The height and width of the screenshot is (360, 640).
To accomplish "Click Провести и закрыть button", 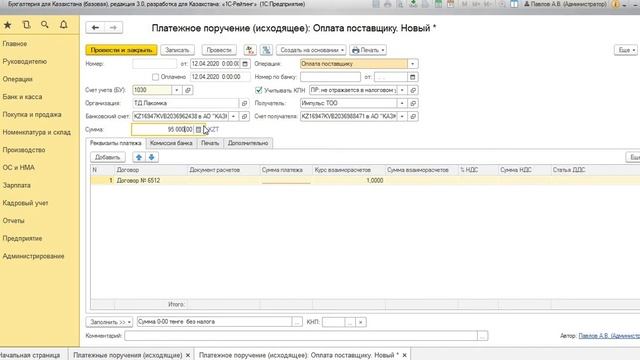I will 121,50.
